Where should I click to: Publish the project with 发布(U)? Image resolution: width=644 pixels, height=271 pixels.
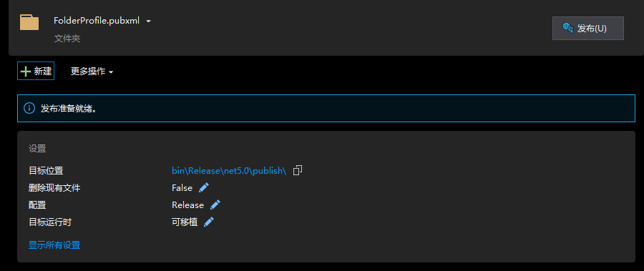pyautogui.click(x=587, y=29)
